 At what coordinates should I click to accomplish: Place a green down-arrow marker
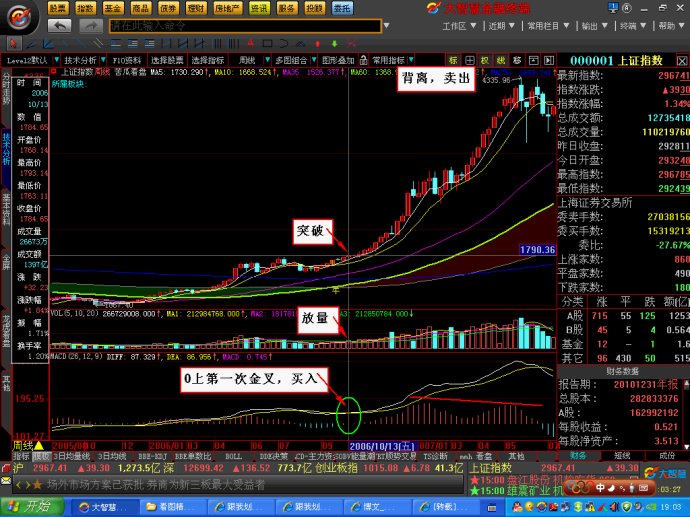tap(334, 44)
